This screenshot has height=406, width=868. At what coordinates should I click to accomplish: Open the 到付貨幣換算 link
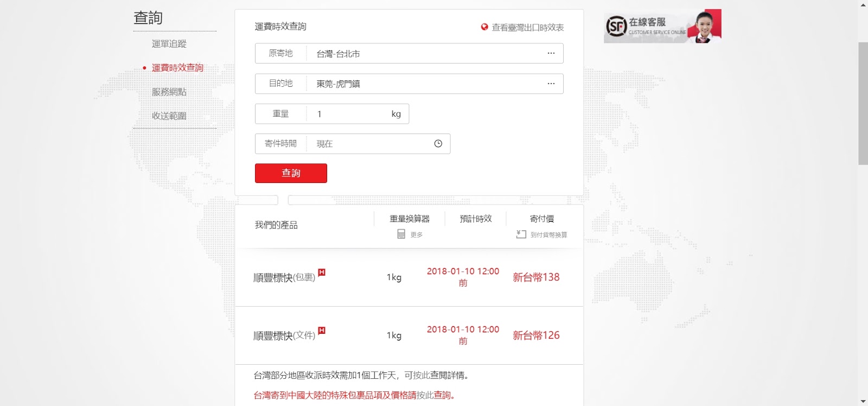click(548, 234)
